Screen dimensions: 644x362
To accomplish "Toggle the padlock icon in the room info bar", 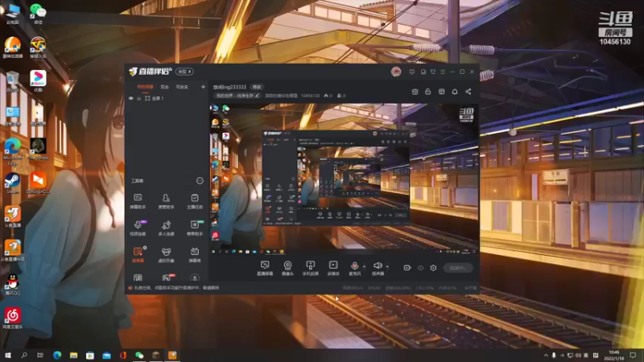I will [x=428, y=92].
